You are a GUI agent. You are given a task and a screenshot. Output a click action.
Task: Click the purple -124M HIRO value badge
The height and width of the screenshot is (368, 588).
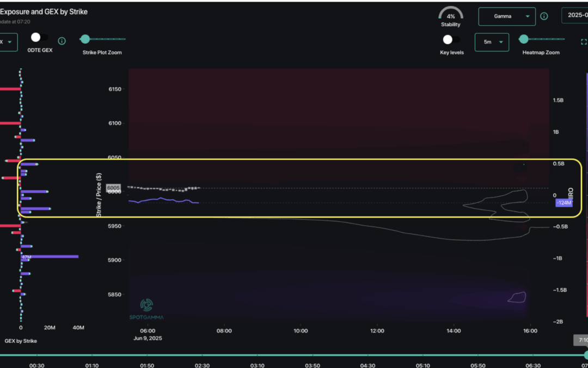pyautogui.click(x=564, y=203)
